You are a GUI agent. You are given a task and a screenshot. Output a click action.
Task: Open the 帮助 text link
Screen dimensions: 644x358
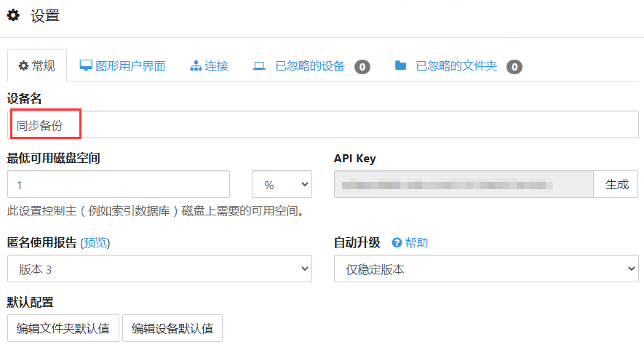coord(416,243)
